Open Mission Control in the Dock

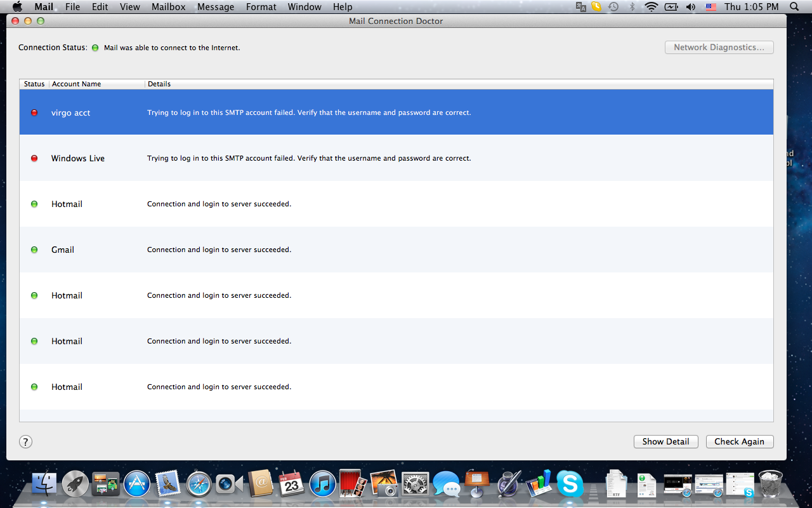pos(106,485)
